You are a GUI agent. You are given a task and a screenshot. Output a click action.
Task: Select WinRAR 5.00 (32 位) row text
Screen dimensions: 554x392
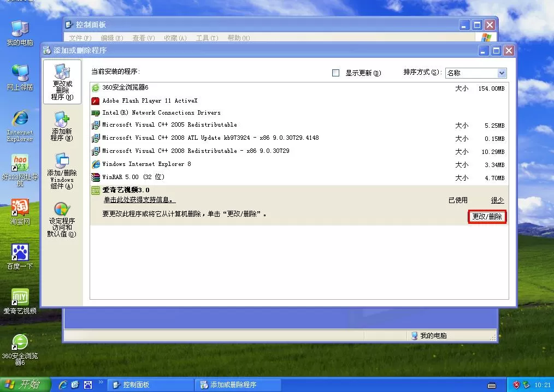[133, 177]
